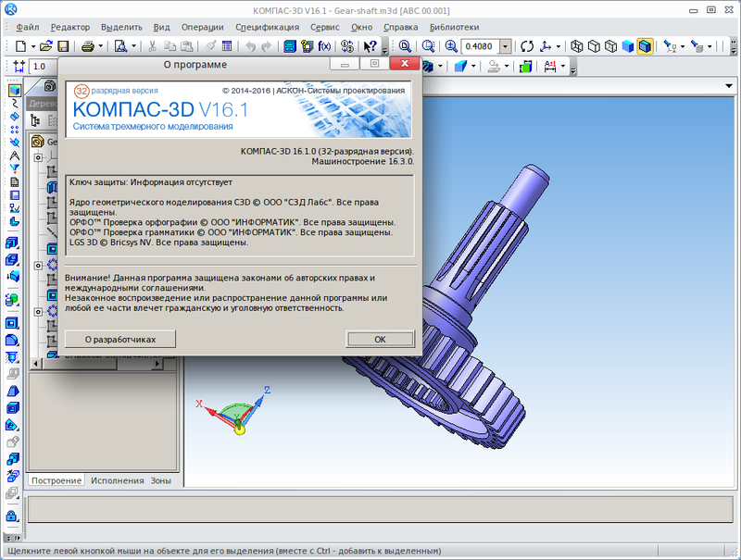Expand the third collapsed tree node
The height and width of the screenshot is (560, 741).
(x=38, y=312)
